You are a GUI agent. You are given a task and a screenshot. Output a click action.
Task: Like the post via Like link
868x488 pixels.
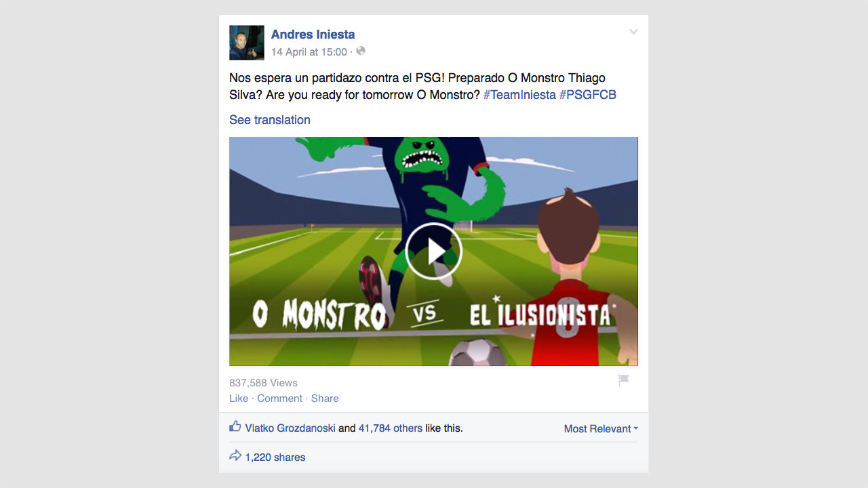(239, 399)
